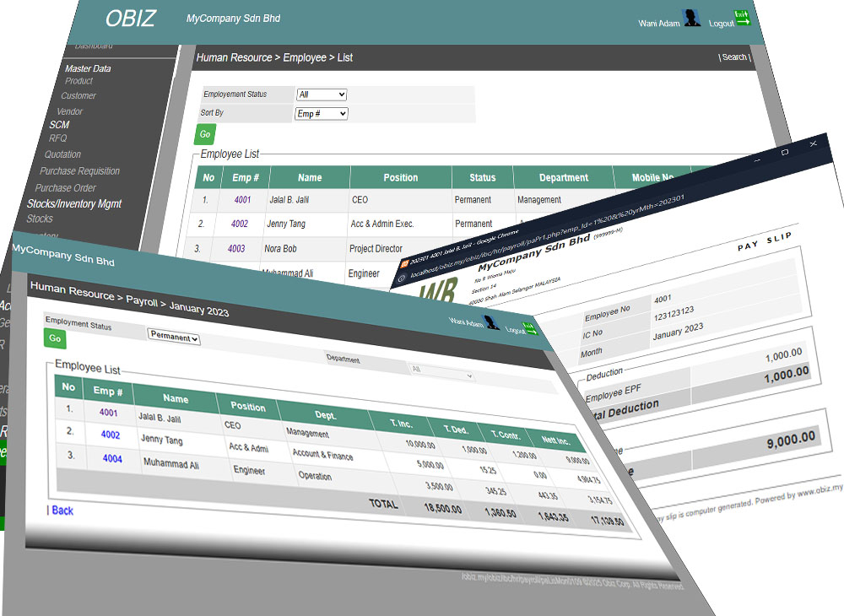This screenshot has width=844, height=616.
Task: Click the PAY SLIP heading on the pay slip
Action: tap(765, 241)
